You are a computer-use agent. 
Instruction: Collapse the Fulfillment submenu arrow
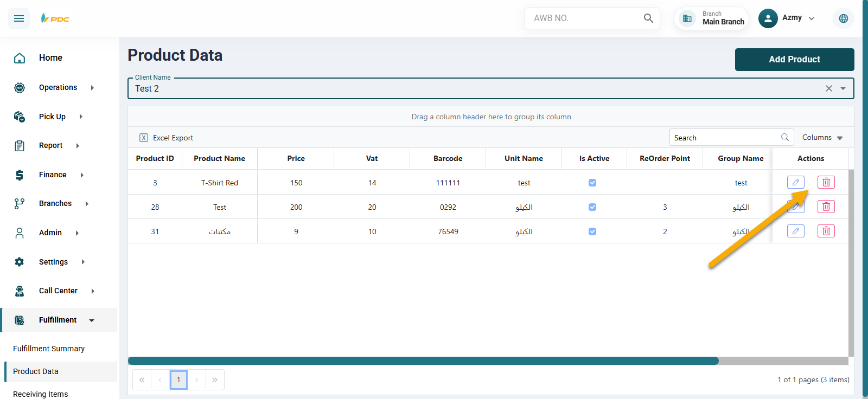(92, 320)
